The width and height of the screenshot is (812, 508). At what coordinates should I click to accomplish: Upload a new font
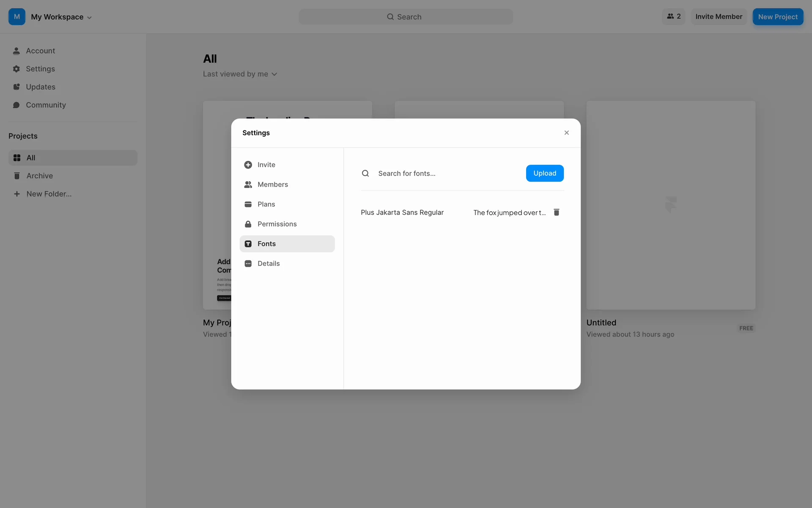pyautogui.click(x=544, y=173)
